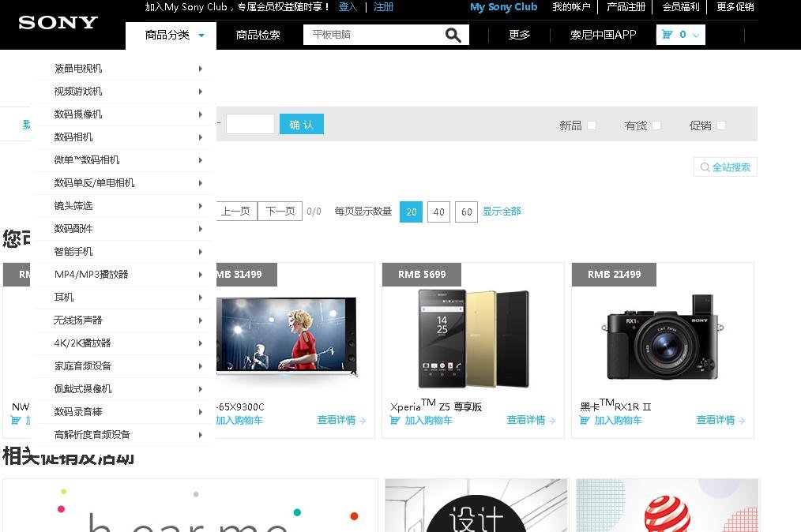
Task: Click the arrow icon after 查看详情 for Xperia Z5
Action: coord(551,421)
